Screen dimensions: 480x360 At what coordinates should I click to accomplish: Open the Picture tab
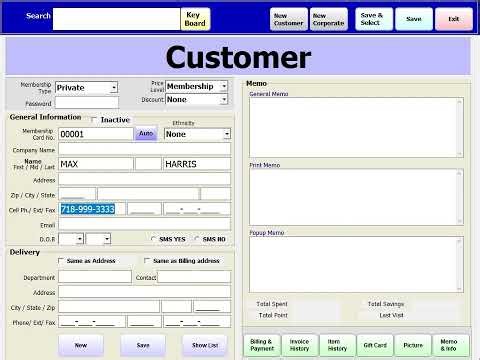[x=413, y=345]
